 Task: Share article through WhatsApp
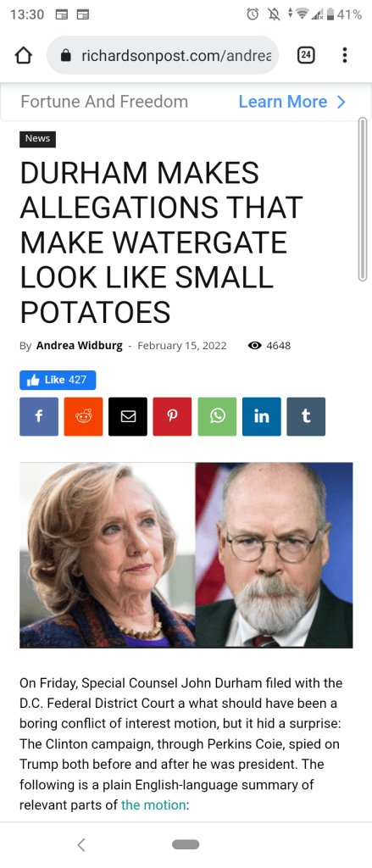217,416
